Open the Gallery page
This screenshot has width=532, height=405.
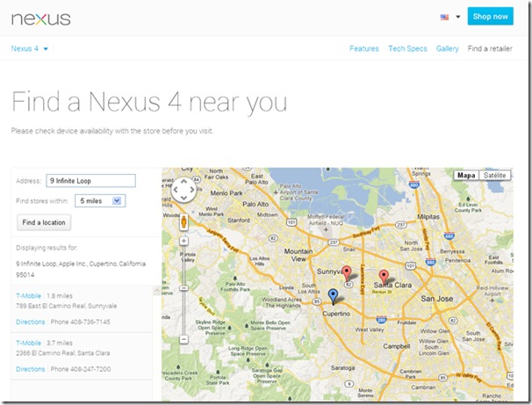(x=447, y=48)
